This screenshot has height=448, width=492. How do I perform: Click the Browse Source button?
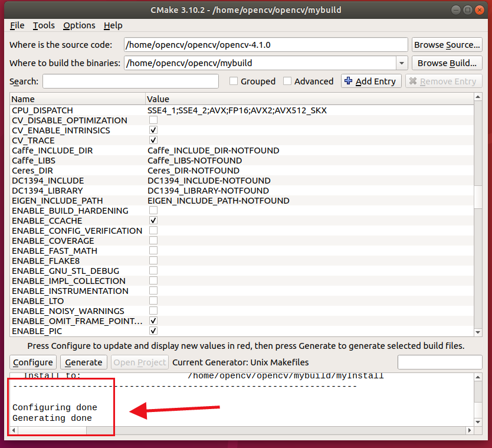click(447, 45)
